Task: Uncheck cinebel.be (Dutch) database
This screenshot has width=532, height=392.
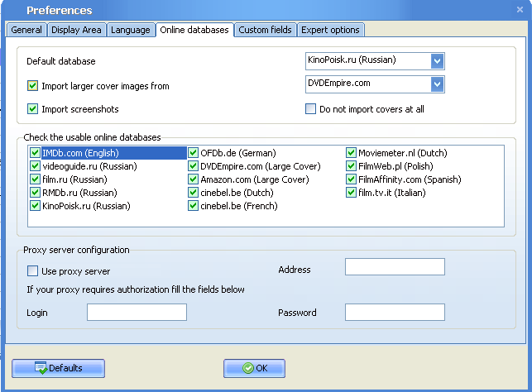Action: coord(193,192)
